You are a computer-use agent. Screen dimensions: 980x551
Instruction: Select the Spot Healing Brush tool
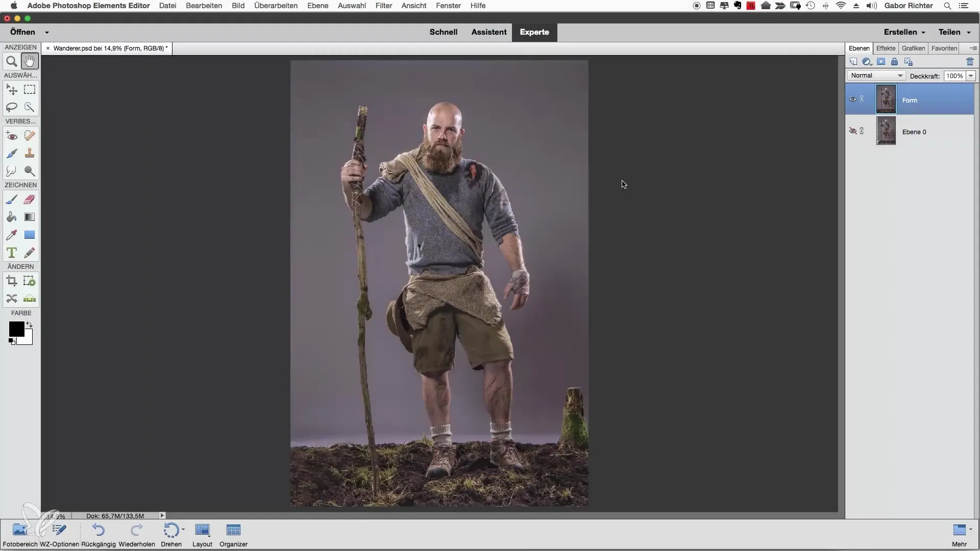point(30,136)
